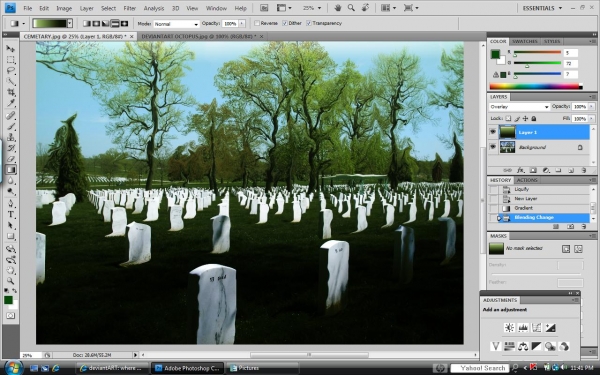Open the Arrange Documents dropdown
The height and width of the screenshot is (375, 600).
(x=388, y=8)
